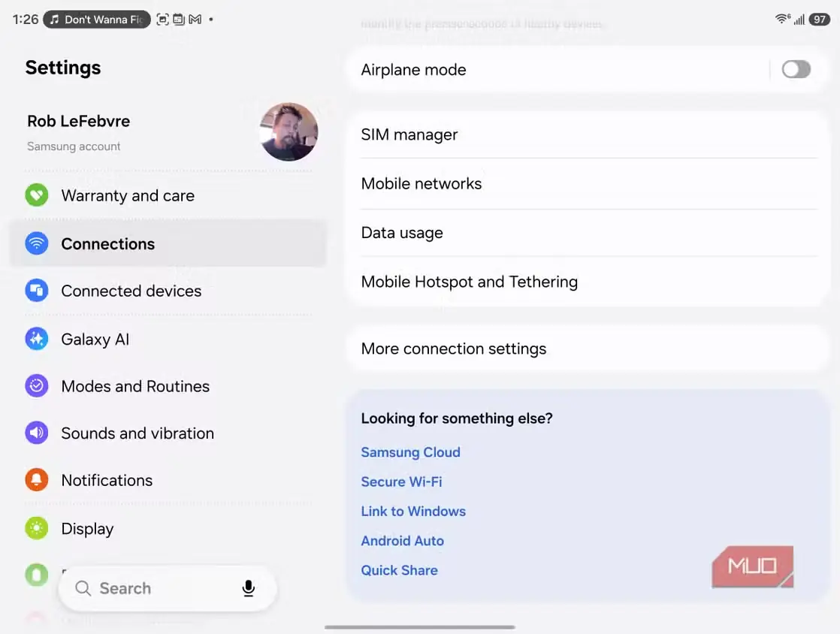Open SIM manager
Screen dimensions: 840x634
point(589,134)
